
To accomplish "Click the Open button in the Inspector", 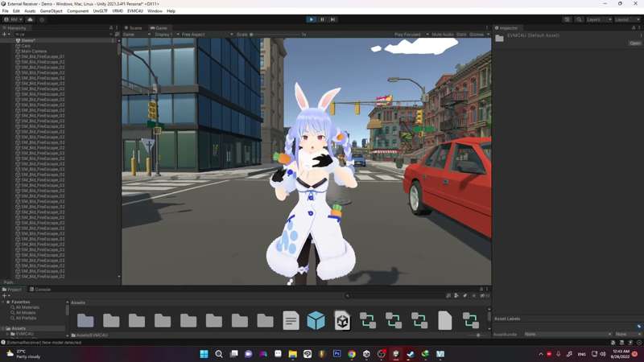I will (x=634, y=43).
